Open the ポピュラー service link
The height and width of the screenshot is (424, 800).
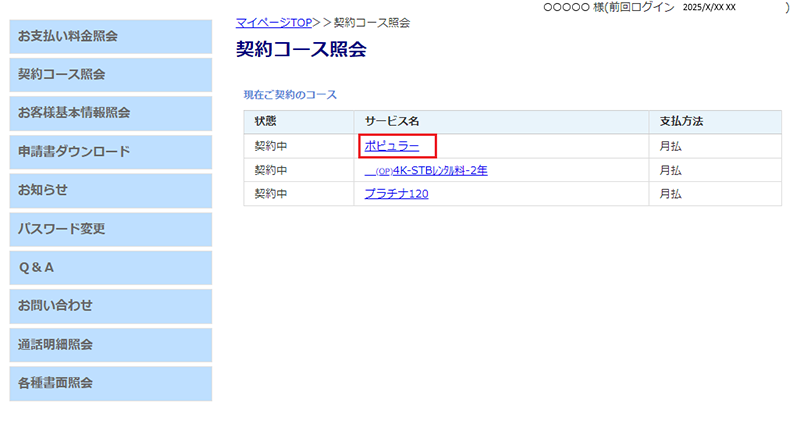tap(391, 147)
